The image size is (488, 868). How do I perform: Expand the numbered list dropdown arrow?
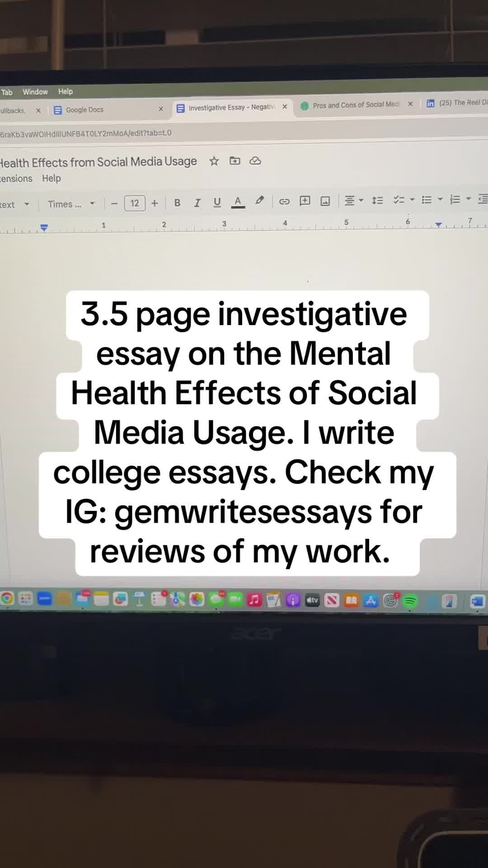pyautogui.click(x=469, y=198)
